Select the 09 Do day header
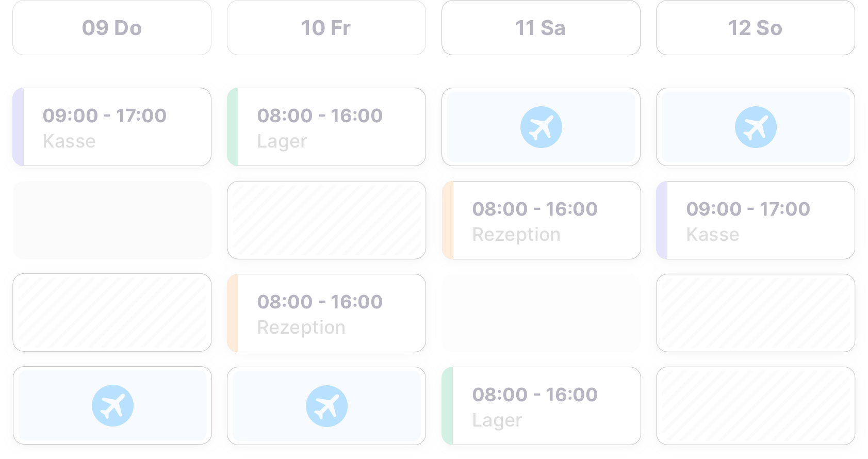The height and width of the screenshot is (459, 868). click(112, 28)
